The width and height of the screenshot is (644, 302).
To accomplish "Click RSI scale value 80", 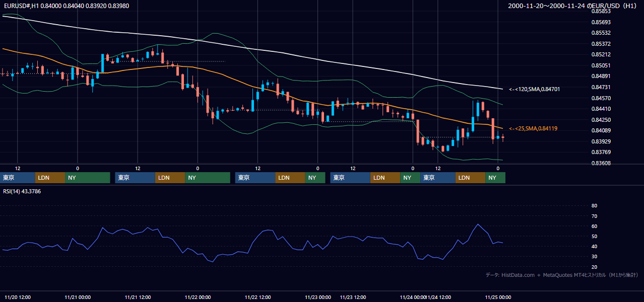I will [594, 206].
